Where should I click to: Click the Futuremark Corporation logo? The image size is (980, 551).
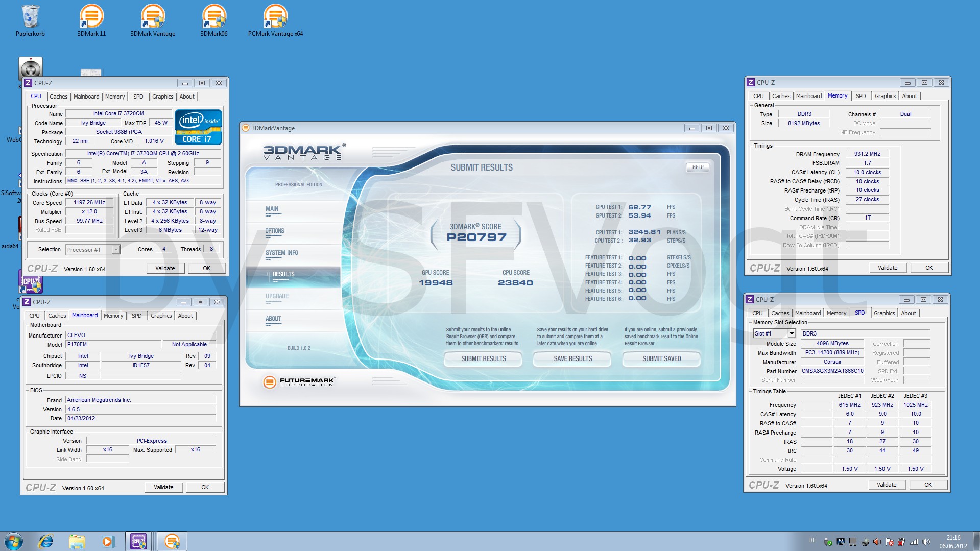pos(299,381)
